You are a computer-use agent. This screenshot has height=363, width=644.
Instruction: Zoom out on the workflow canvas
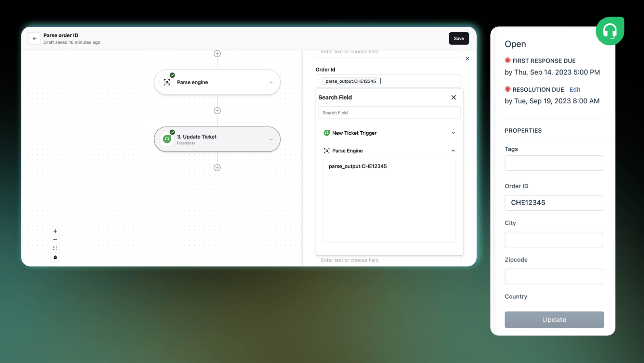click(55, 240)
